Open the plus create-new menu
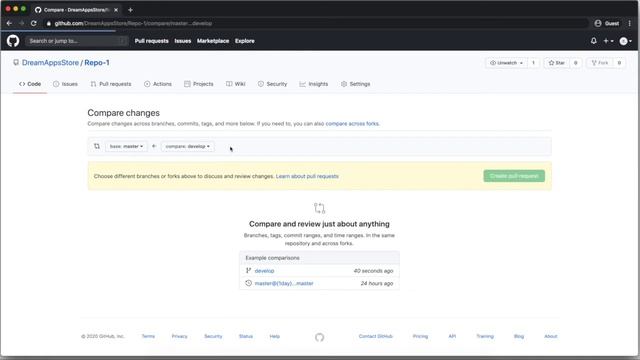This screenshot has width=640, height=360. pyautogui.click(x=608, y=41)
